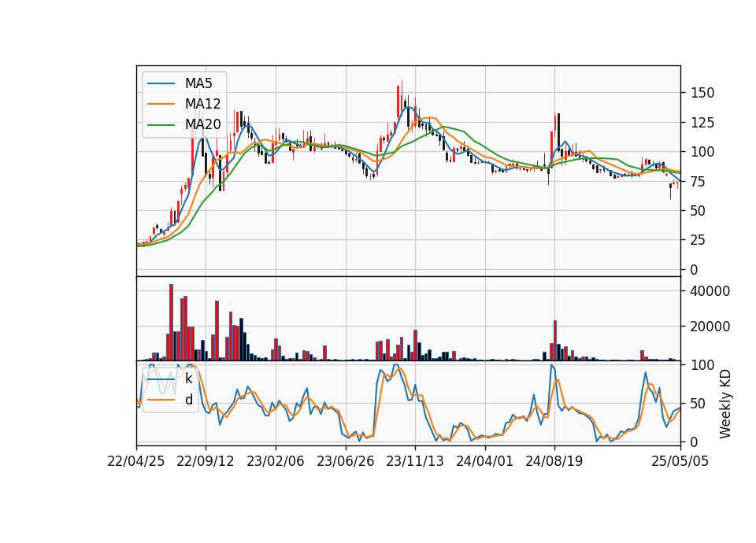Click the volume spike bar at 24/08/19
Image resolution: width=756 pixels, height=543 pixels.
click(555, 340)
